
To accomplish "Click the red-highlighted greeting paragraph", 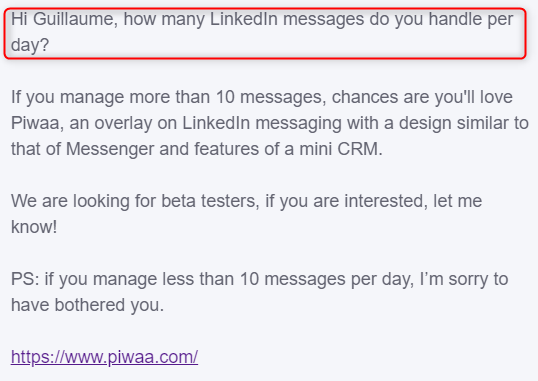I will pos(265,33).
